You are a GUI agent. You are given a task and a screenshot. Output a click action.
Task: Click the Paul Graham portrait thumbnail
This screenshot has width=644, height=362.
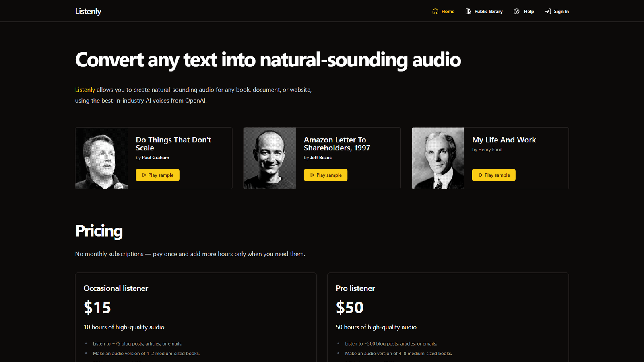click(x=101, y=158)
